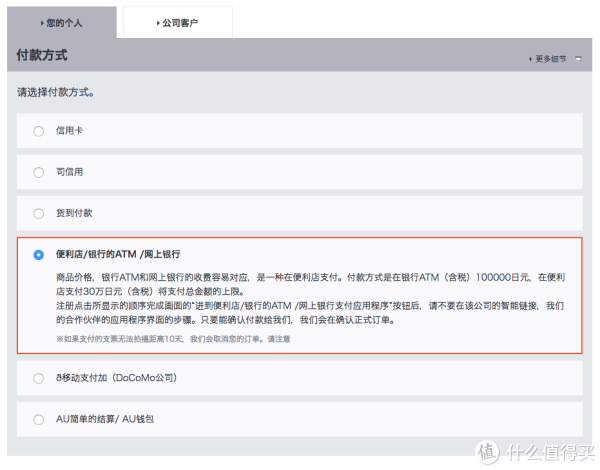
Task: Click the arrow icon beside 更多细节
Action: pos(531,59)
